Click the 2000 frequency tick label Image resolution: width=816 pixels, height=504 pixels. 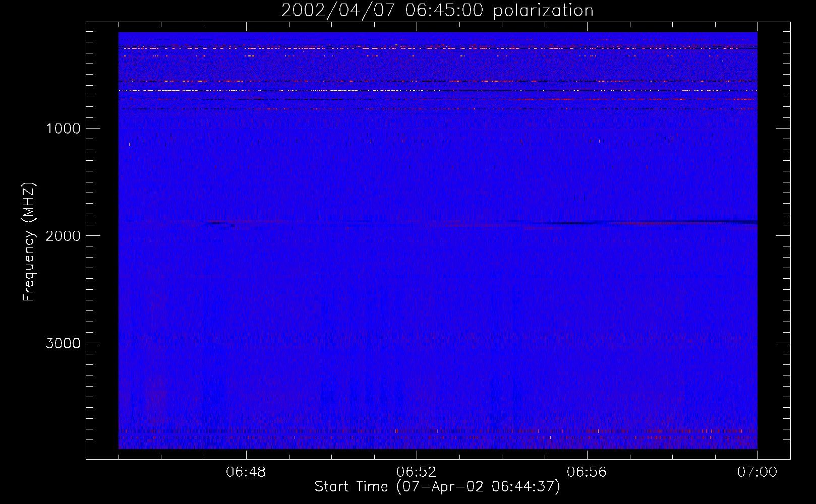[63, 236]
